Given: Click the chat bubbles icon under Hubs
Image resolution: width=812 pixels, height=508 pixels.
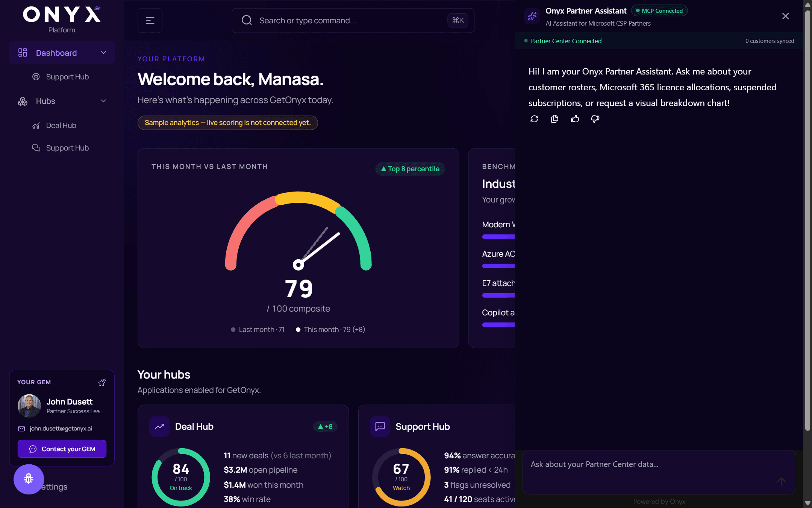Looking at the screenshot, I should (x=36, y=148).
